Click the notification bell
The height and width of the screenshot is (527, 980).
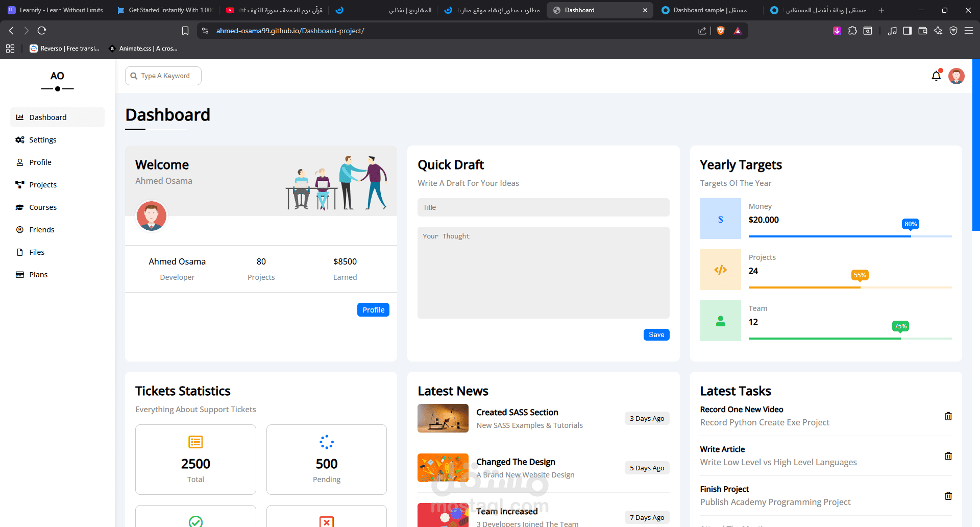coord(936,76)
